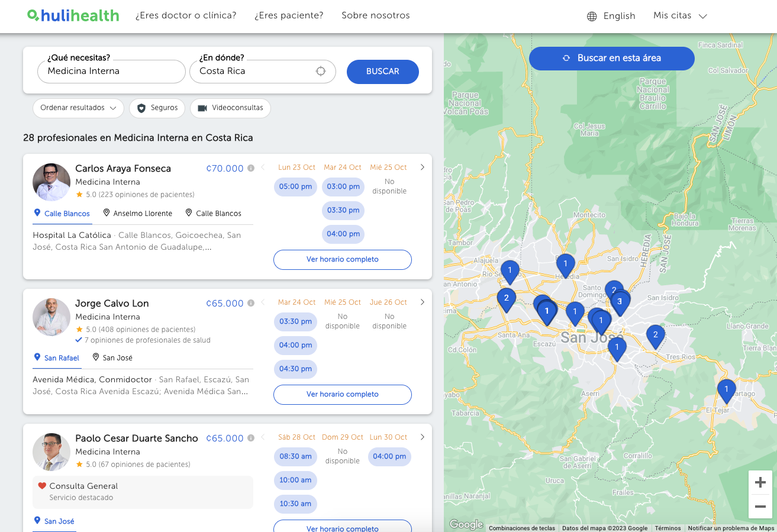Screen dimensions: 777x532
Task: Select Calle Blancos location tab for Carlos Araya
Action: pos(62,214)
